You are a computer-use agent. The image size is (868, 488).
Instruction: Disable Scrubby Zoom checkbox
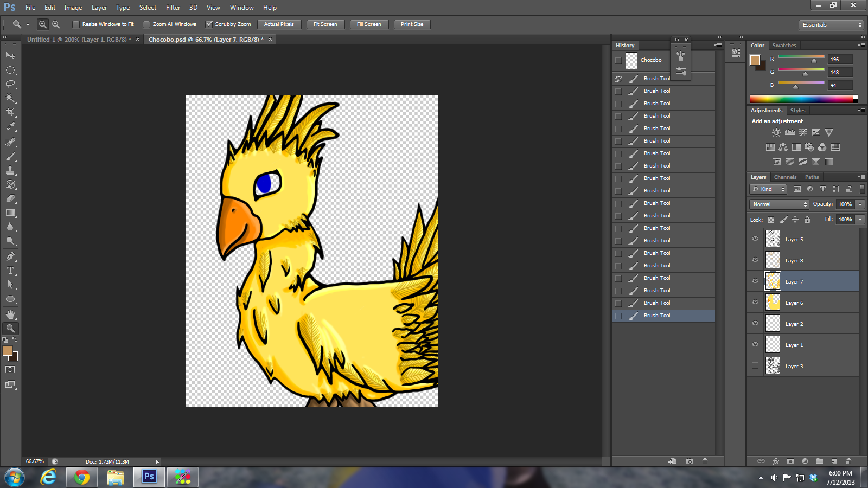coord(209,24)
